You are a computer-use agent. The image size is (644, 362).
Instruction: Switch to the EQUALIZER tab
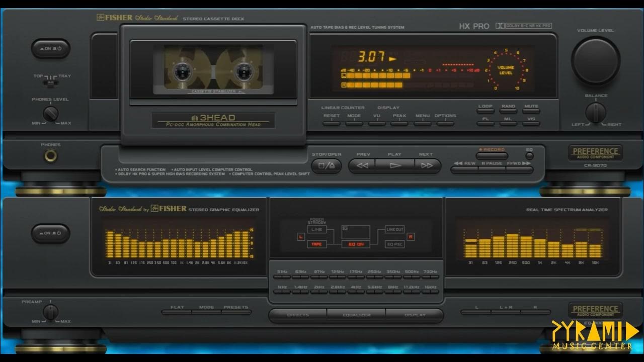click(x=356, y=315)
